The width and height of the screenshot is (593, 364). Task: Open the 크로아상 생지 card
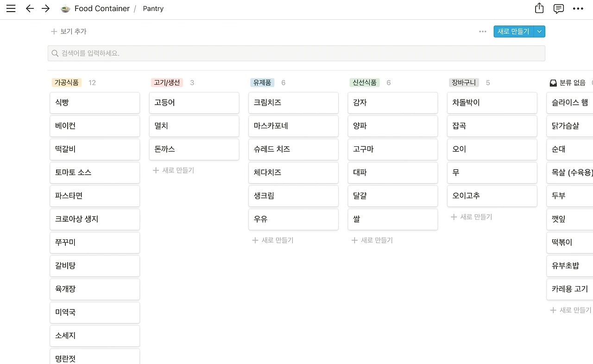click(x=95, y=219)
